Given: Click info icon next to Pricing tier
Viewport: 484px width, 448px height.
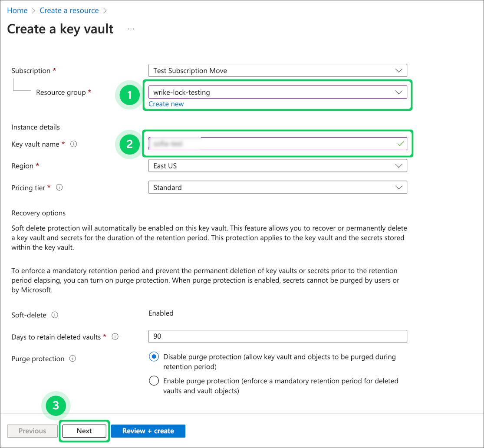Looking at the screenshot, I should (x=59, y=188).
